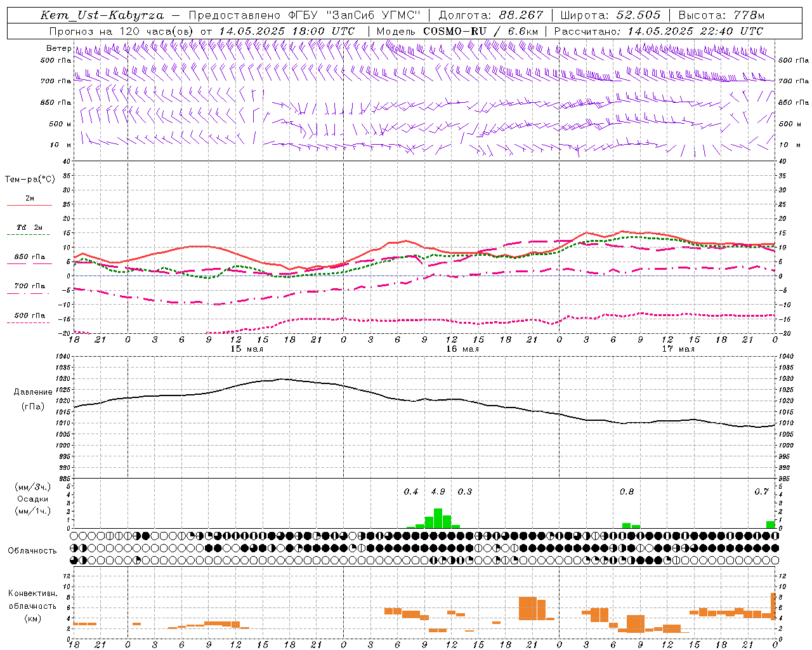
Task: Click the Конвективн. convective cloud label
Action: (x=33, y=594)
